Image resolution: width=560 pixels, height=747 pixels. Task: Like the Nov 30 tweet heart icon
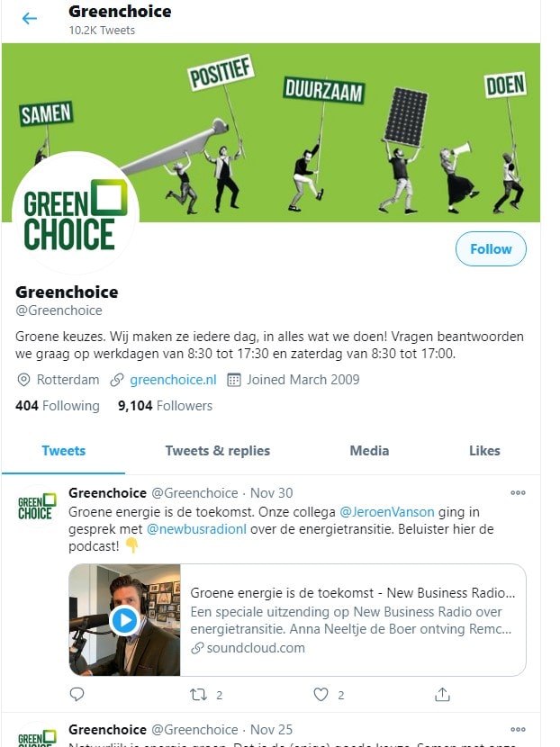click(321, 695)
